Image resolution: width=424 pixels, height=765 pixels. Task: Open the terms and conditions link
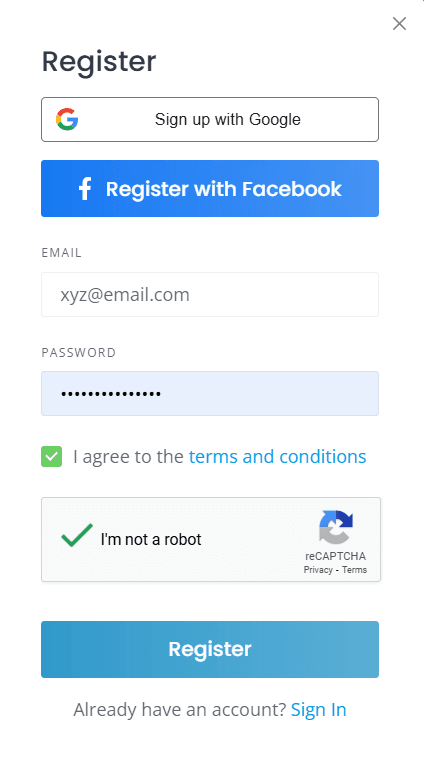click(x=278, y=457)
